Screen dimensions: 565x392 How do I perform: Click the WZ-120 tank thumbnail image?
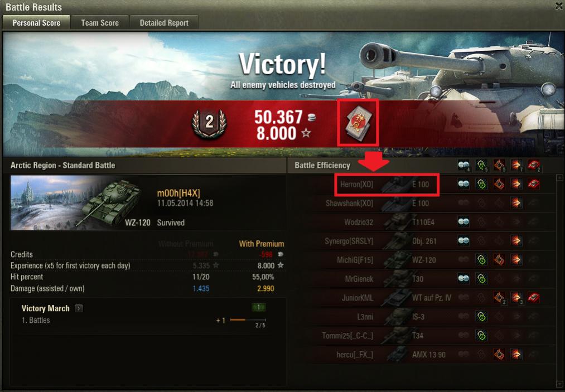[x=81, y=202]
